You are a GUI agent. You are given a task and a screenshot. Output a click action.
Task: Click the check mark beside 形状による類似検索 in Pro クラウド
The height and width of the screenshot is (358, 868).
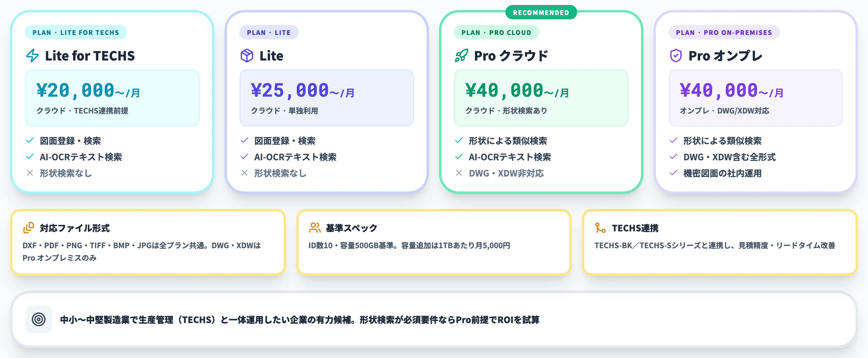point(459,140)
